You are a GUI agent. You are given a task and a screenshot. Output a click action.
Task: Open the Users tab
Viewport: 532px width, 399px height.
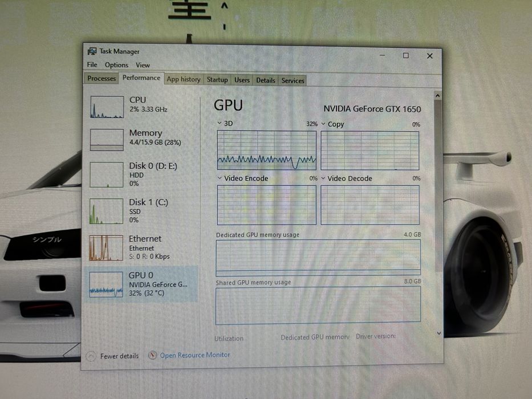tap(242, 80)
